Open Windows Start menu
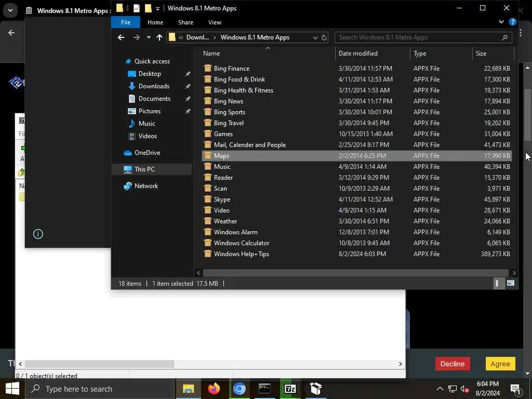 pos(12,389)
